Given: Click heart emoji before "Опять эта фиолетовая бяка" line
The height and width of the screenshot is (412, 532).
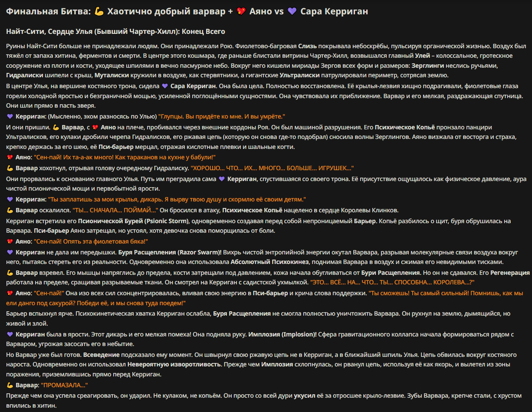Looking at the screenshot, I should pyautogui.click(x=10, y=241).
